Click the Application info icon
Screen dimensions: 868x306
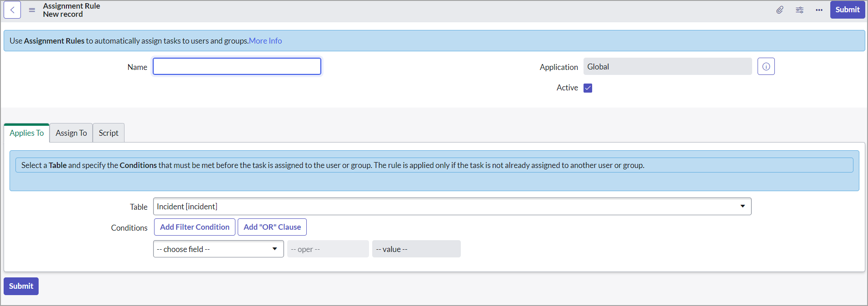pyautogui.click(x=766, y=67)
